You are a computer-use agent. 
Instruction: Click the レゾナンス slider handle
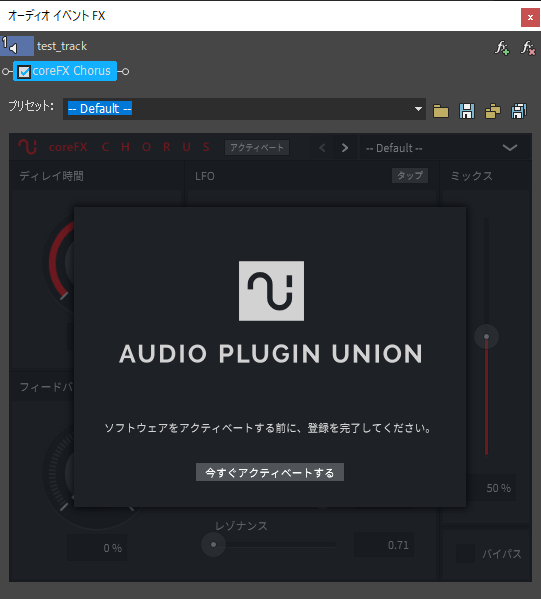[x=214, y=544]
